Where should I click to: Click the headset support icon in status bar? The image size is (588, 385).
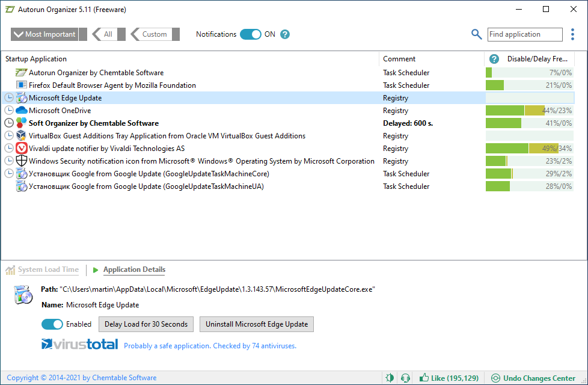coord(405,378)
